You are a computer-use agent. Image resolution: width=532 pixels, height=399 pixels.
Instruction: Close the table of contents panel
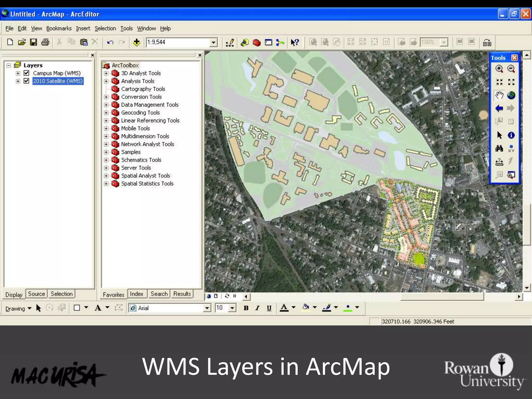click(92, 55)
